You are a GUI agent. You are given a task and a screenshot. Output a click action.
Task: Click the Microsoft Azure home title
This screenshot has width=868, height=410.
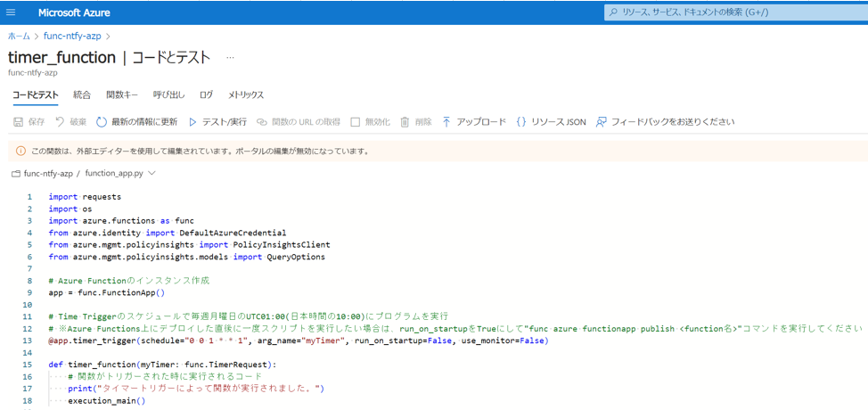pyautogui.click(x=74, y=12)
